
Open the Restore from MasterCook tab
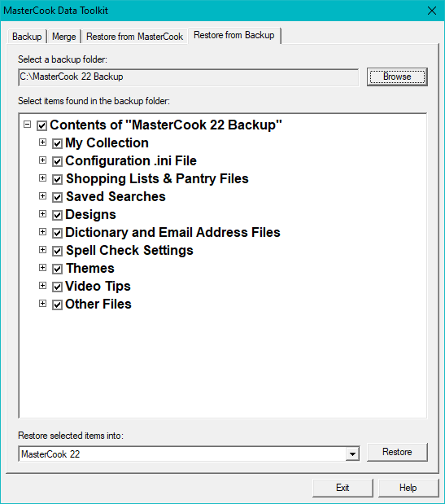click(x=134, y=37)
